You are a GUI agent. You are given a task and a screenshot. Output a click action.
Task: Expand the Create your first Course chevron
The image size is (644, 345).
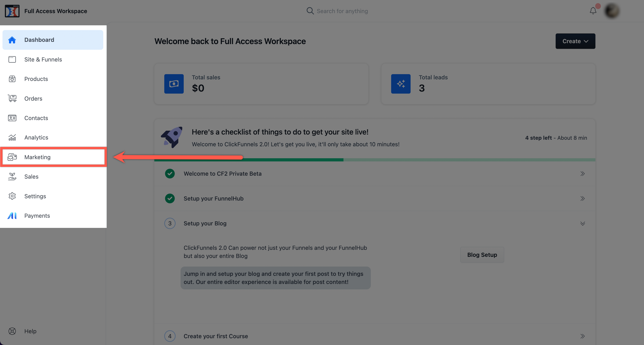(582, 336)
